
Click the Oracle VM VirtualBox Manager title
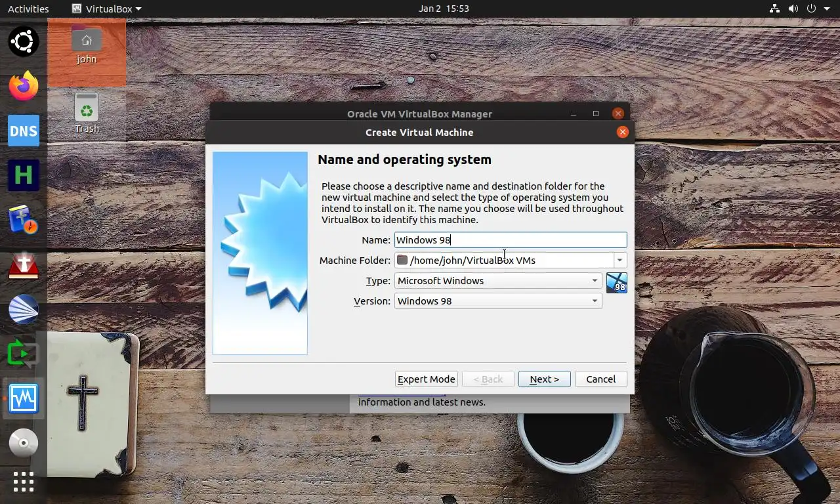[419, 114]
